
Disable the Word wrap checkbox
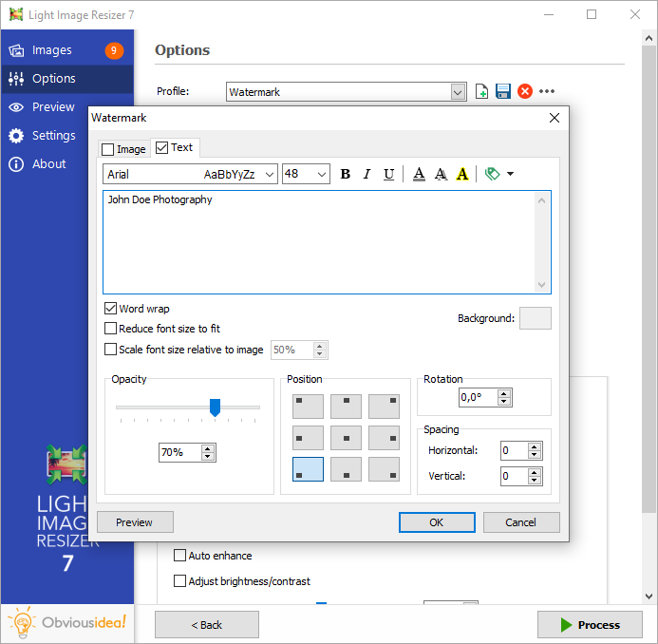pyautogui.click(x=111, y=309)
